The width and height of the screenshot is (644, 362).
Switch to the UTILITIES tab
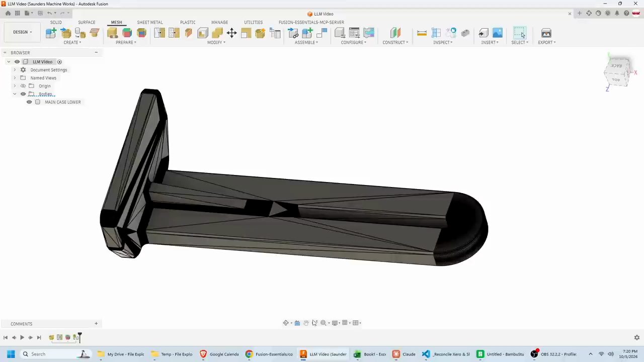tap(253, 22)
